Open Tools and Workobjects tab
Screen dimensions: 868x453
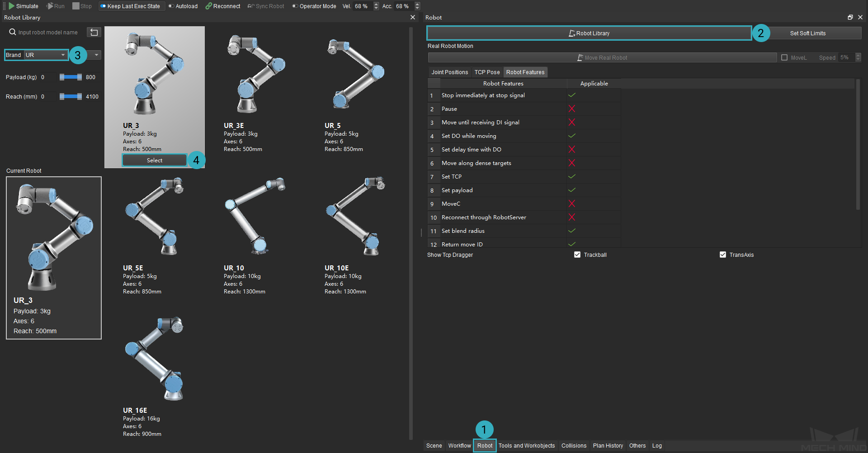pos(527,446)
